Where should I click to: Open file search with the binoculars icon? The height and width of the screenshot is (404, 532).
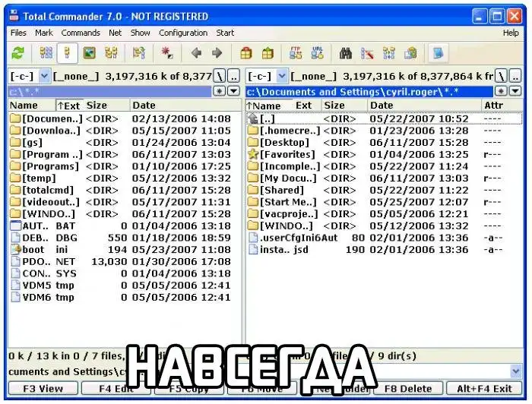pos(345,53)
